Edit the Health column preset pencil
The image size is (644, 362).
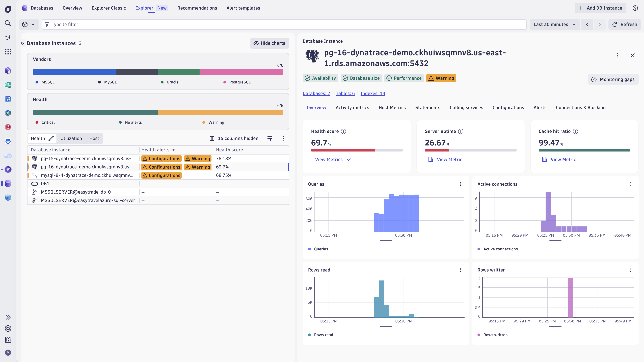point(51,138)
